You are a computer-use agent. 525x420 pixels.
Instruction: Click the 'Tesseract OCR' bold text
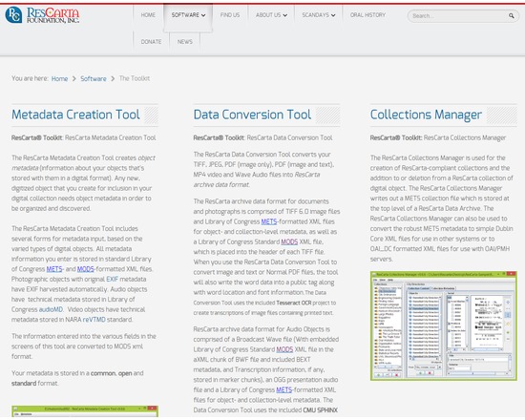click(294, 303)
